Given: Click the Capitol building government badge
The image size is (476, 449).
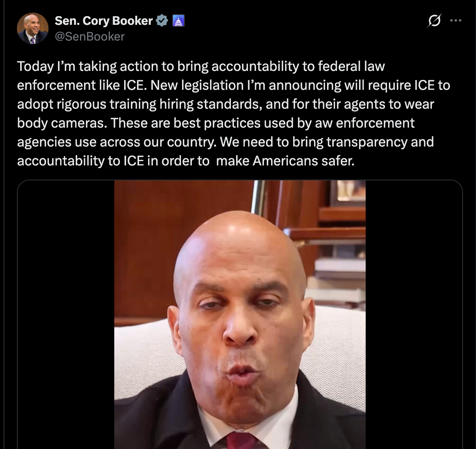Looking at the screenshot, I should (x=178, y=20).
